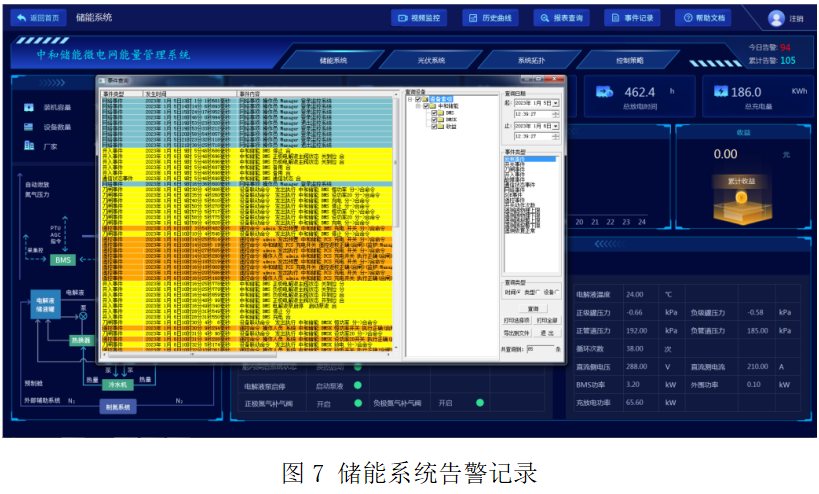Select the 热换器 block in diagram
The image size is (819, 494).
click(x=81, y=340)
